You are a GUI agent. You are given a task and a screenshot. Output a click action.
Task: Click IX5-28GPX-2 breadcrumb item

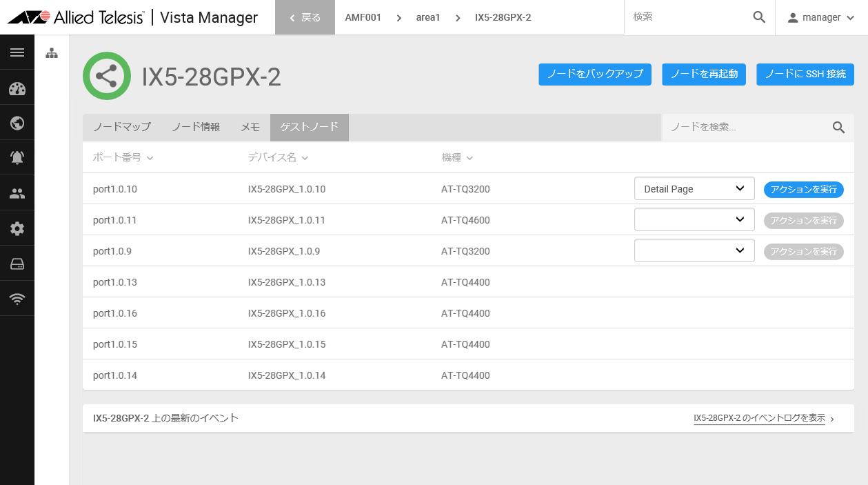tap(503, 17)
